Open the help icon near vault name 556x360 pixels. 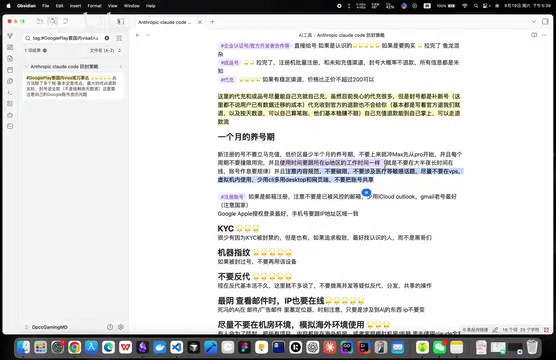click(x=110, y=327)
